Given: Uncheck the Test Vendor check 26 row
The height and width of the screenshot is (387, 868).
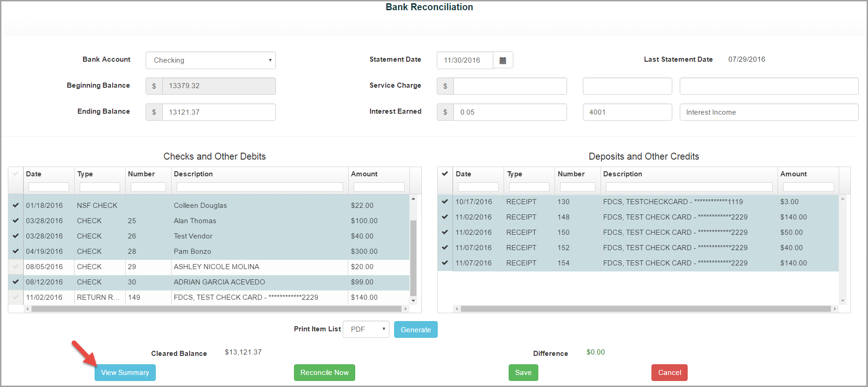Looking at the screenshot, I should [16, 236].
